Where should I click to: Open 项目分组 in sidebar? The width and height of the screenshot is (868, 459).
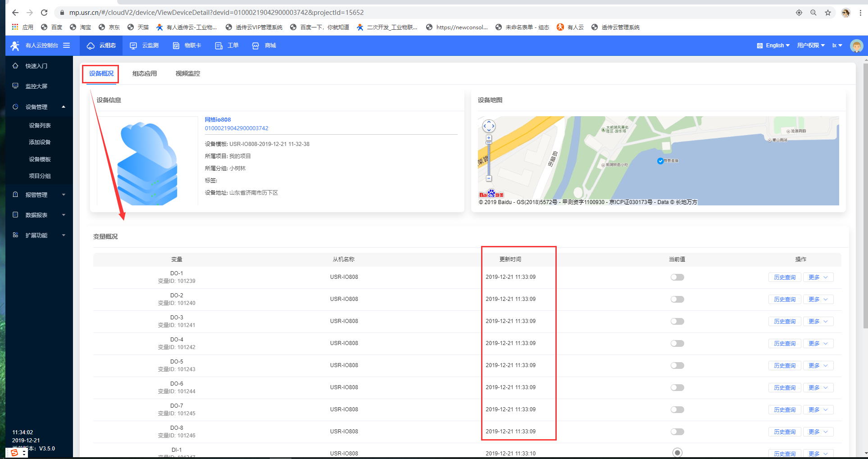click(40, 176)
